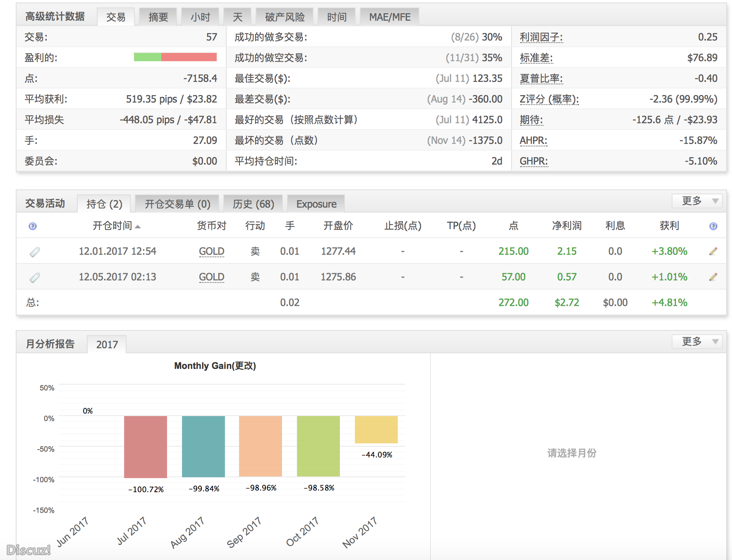Image resolution: width=732 pixels, height=560 pixels.
Task: Click the -7158.4 点 value
Action: (200, 79)
